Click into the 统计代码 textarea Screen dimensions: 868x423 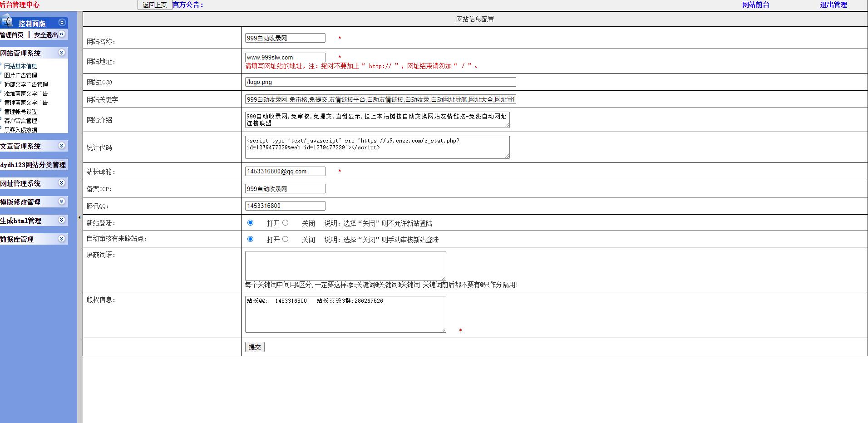click(x=377, y=148)
